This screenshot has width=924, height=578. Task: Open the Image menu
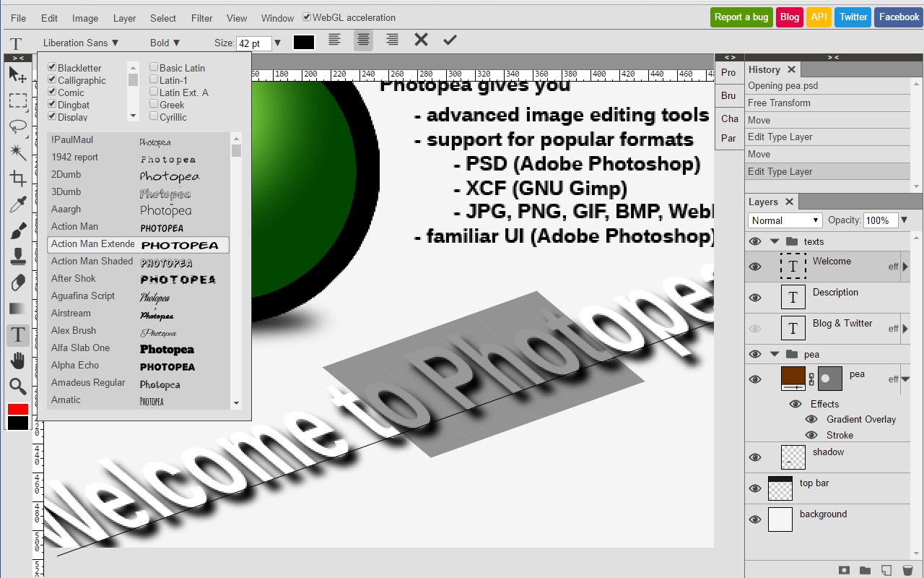click(85, 18)
